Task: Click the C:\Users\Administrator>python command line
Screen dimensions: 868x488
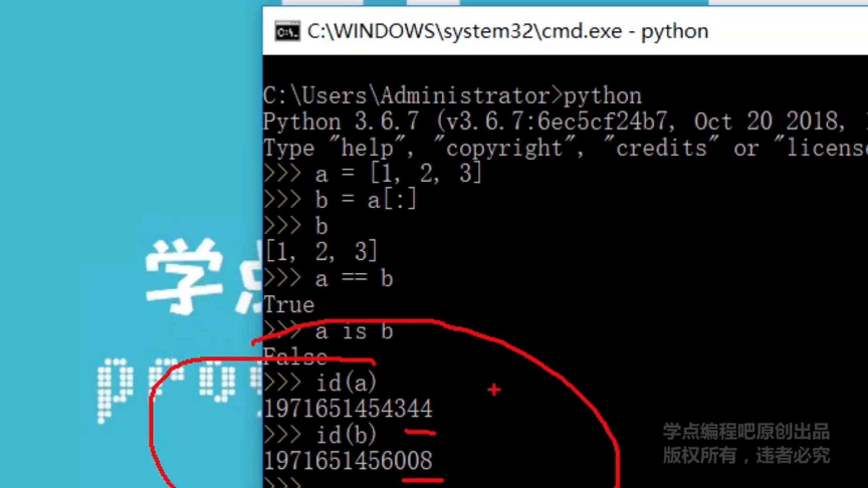Action: tap(452, 96)
